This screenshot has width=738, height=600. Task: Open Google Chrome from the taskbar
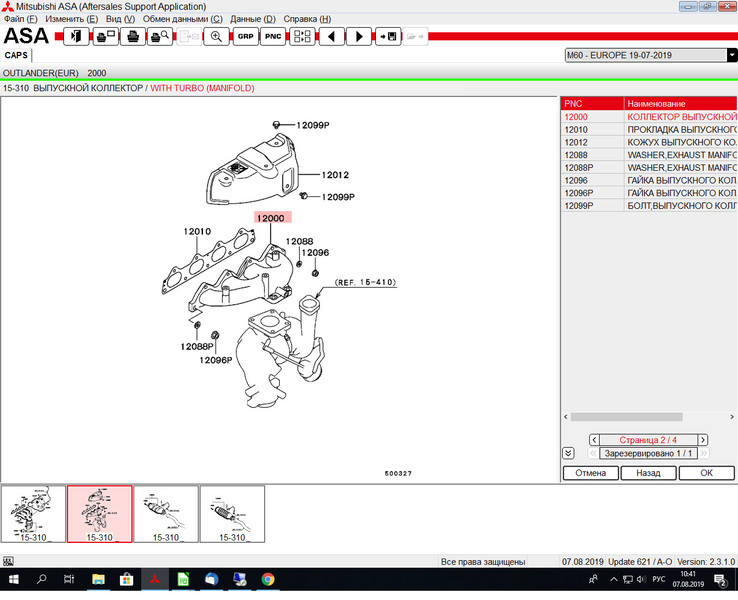pyautogui.click(x=268, y=579)
